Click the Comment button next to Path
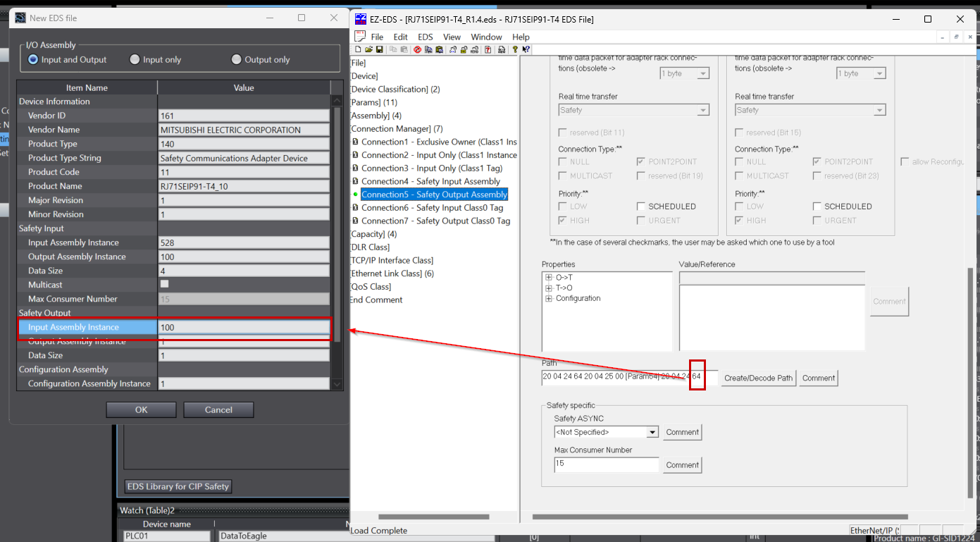The height and width of the screenshot is (542, 980). point(818,378)
